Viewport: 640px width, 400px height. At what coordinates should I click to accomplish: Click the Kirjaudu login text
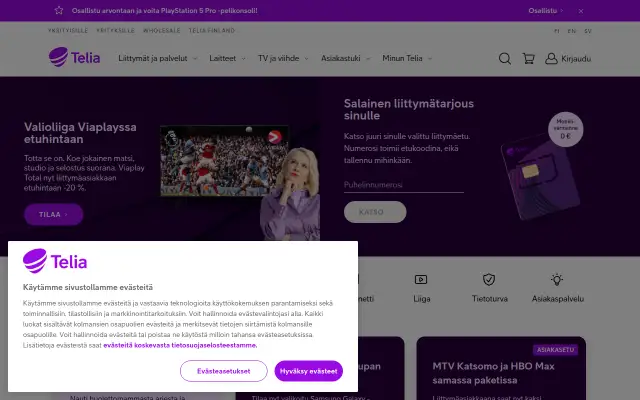(576, 59)
